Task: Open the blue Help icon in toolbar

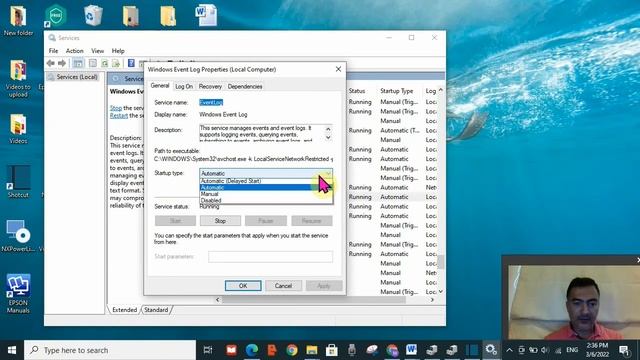Action: coord(131,63)
